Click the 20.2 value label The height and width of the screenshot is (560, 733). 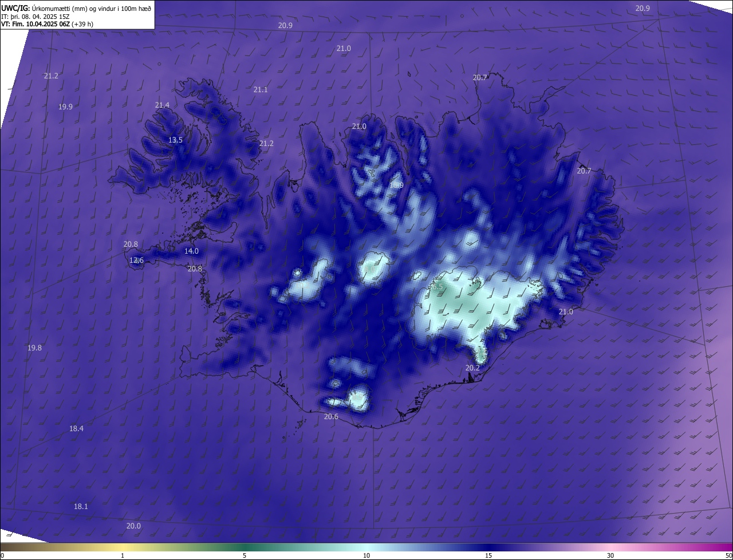click(x=472, y=368)
